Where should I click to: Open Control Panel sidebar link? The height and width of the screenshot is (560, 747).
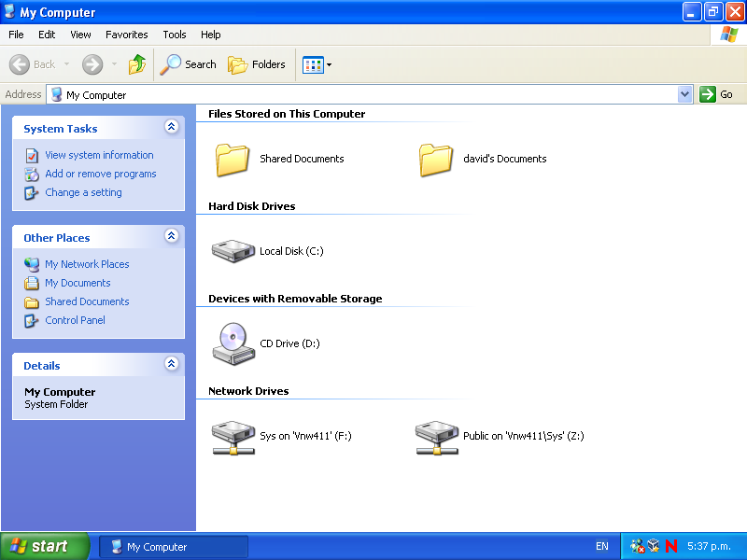click(x=75, y=320)
